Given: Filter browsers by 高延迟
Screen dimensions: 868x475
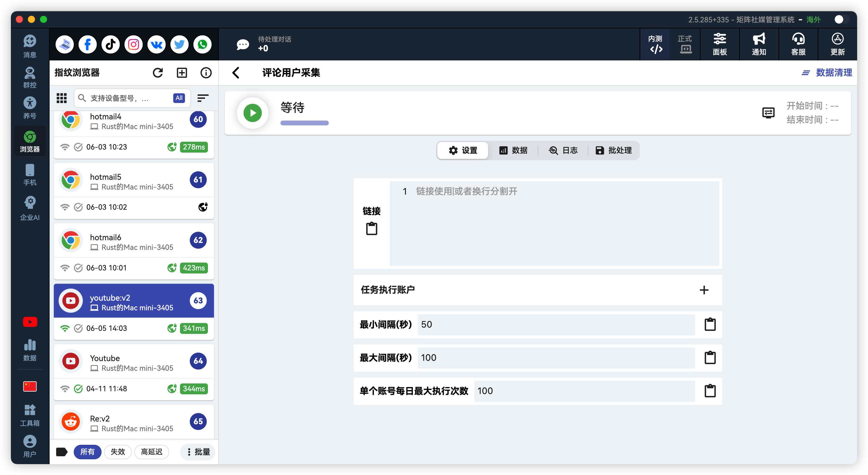Looking at the screenshot, I should tap(151, 451).
